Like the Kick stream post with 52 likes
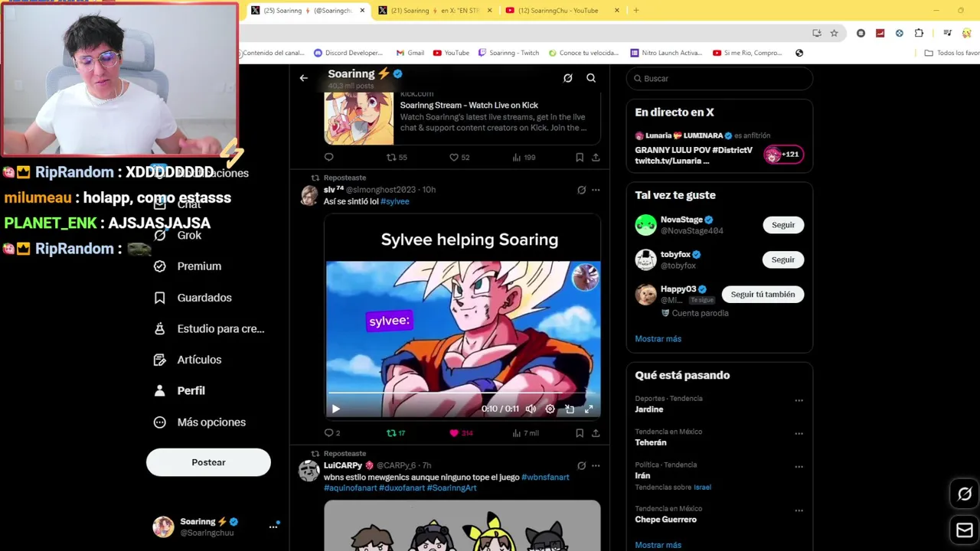980x551 pixels. pos(459,157)
